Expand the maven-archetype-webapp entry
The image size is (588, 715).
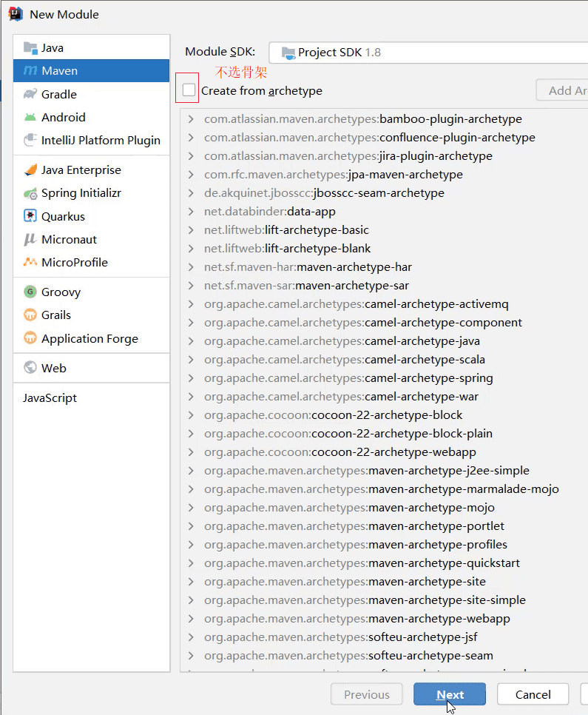(191, 619)
